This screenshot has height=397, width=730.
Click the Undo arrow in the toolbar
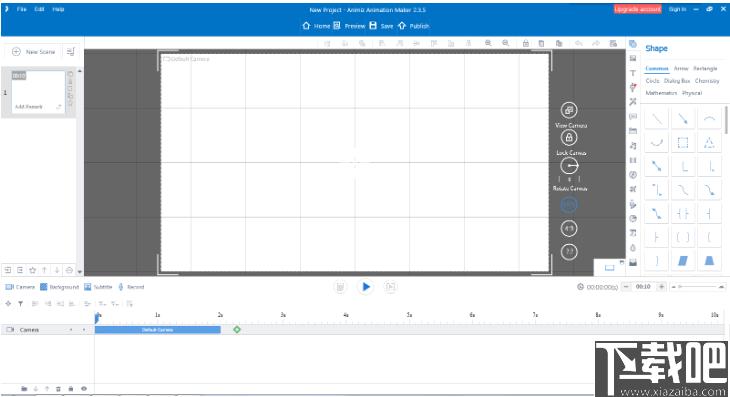pyautogui.click(x=579, y=43)
